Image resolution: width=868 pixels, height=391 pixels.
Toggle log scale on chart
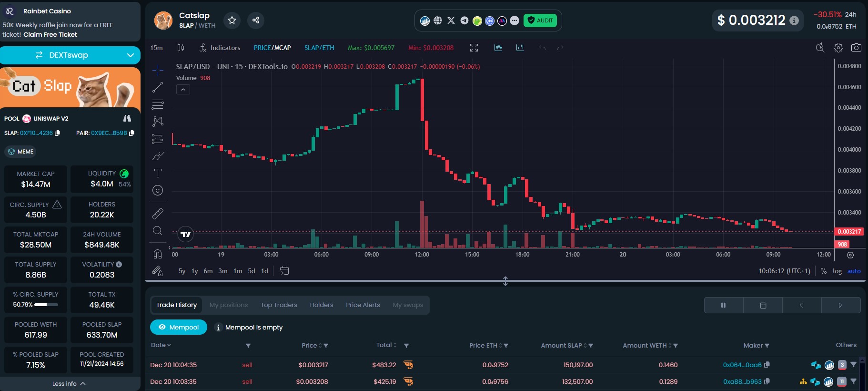837,271
